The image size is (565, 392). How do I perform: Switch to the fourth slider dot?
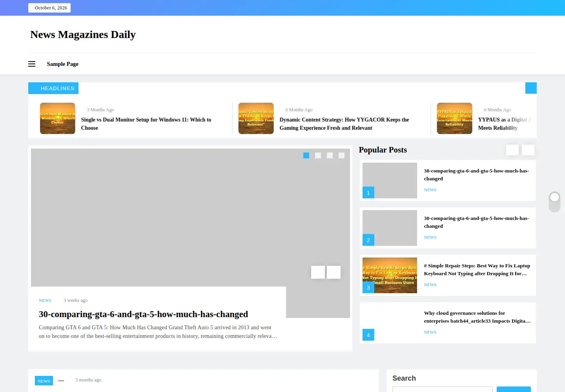click(x=342, y=156)
